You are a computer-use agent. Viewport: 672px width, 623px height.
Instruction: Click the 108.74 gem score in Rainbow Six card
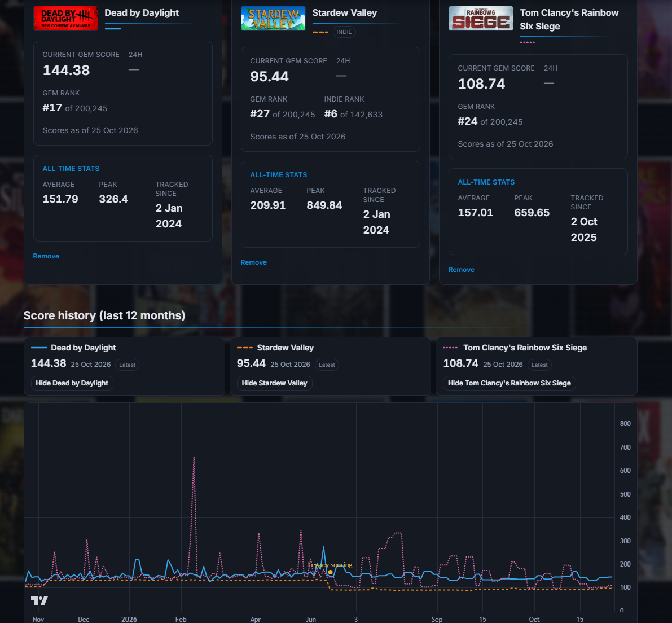(481, 84)
